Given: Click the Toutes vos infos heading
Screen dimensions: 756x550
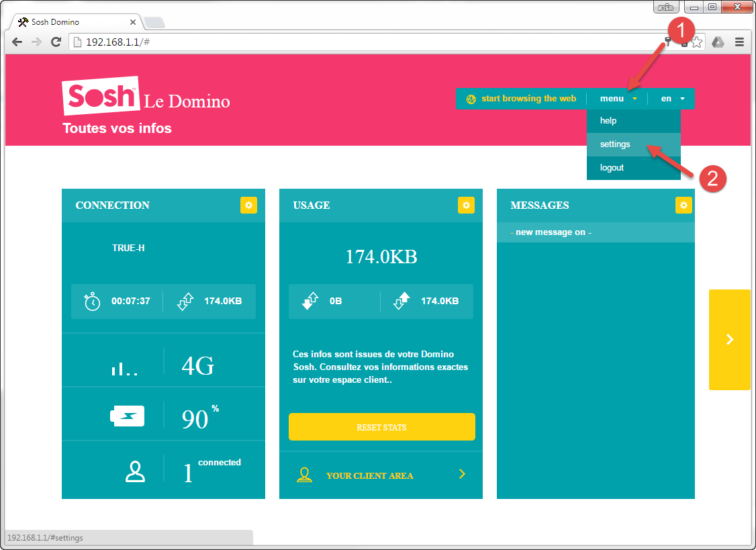Looking at the screenshot, I should (x=117, y=128).
